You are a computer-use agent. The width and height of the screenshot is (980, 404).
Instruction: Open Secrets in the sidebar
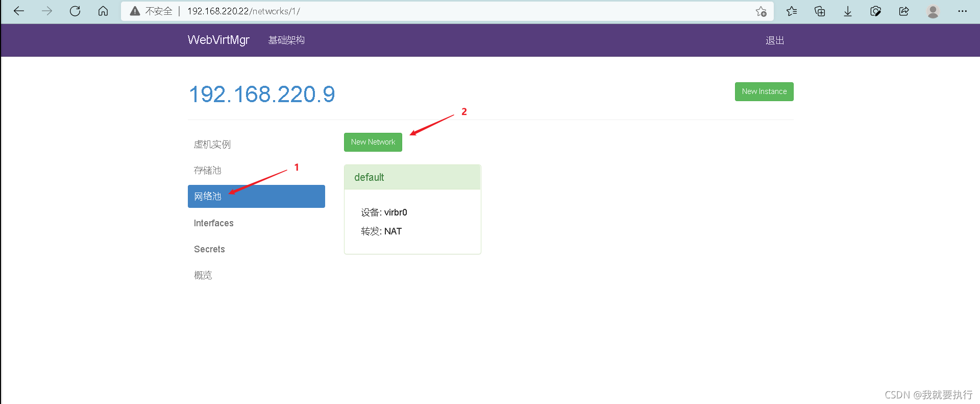(256, 249)
